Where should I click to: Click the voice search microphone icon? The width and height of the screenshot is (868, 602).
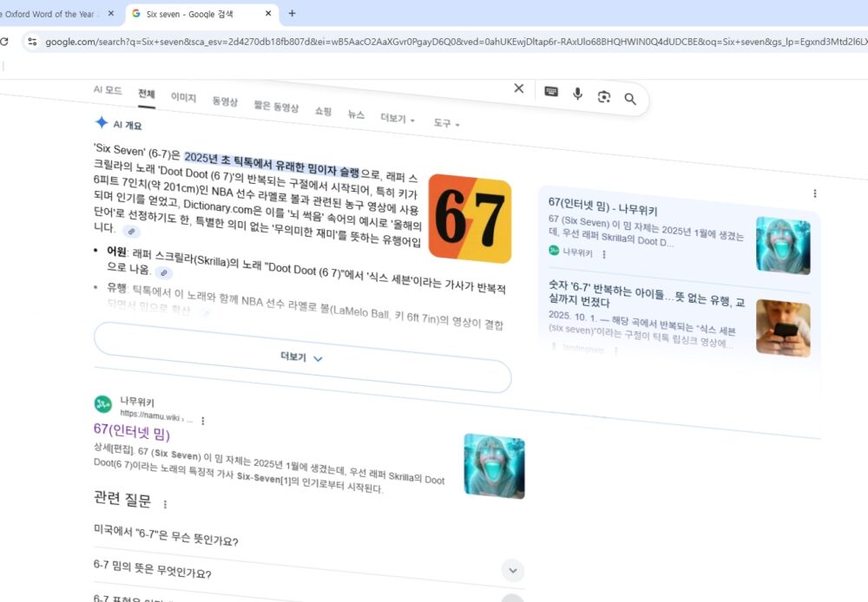click(x=577, y=95)
